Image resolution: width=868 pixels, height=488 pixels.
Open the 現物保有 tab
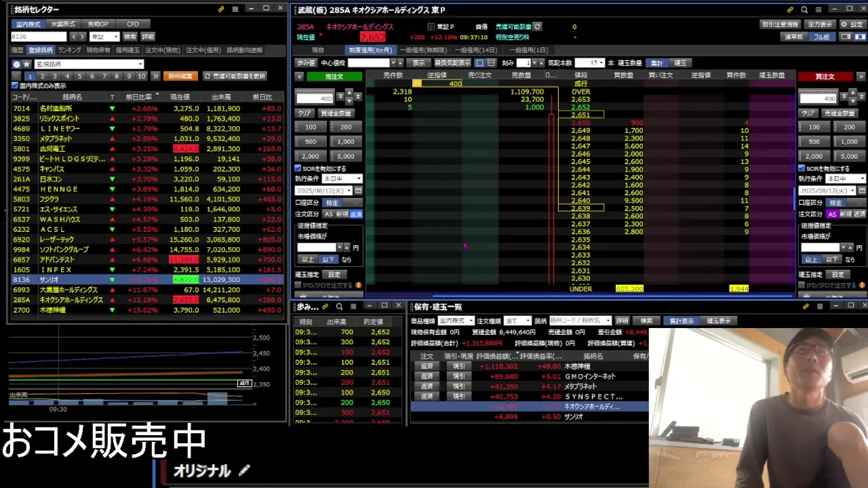[x=98, y=50]
